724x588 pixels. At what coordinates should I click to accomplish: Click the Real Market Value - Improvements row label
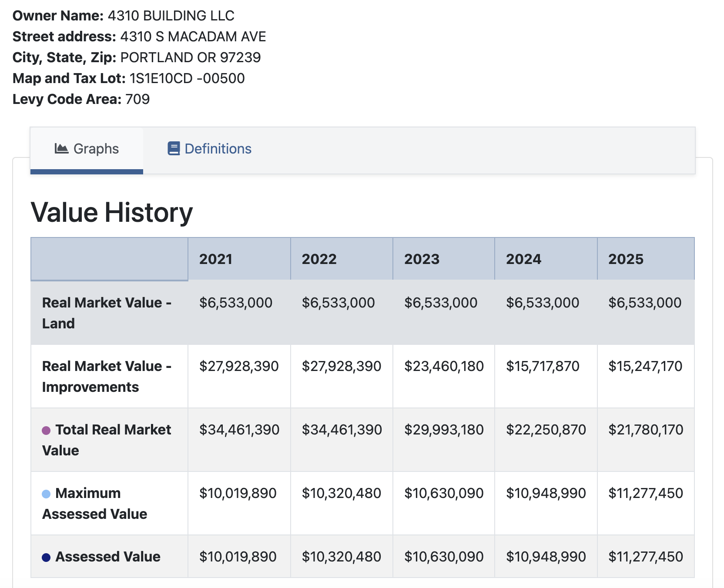pos(106,376)
